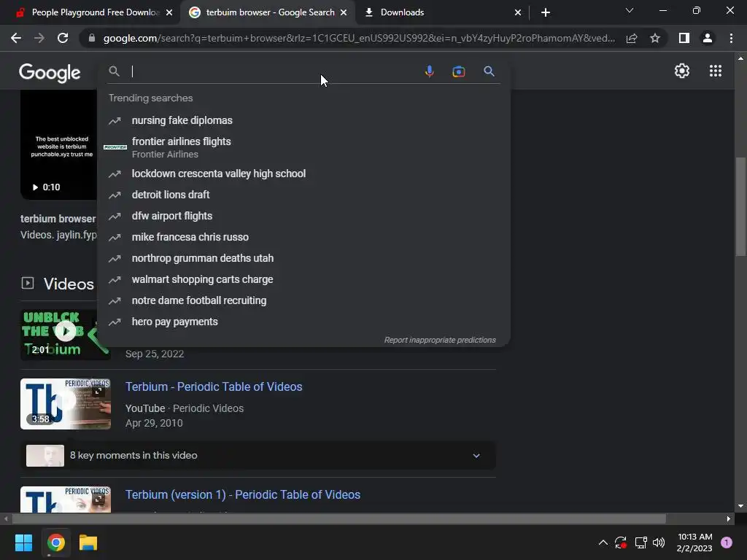
Task: Choose hero pay payments suggestion
Action: pos(303,322)
